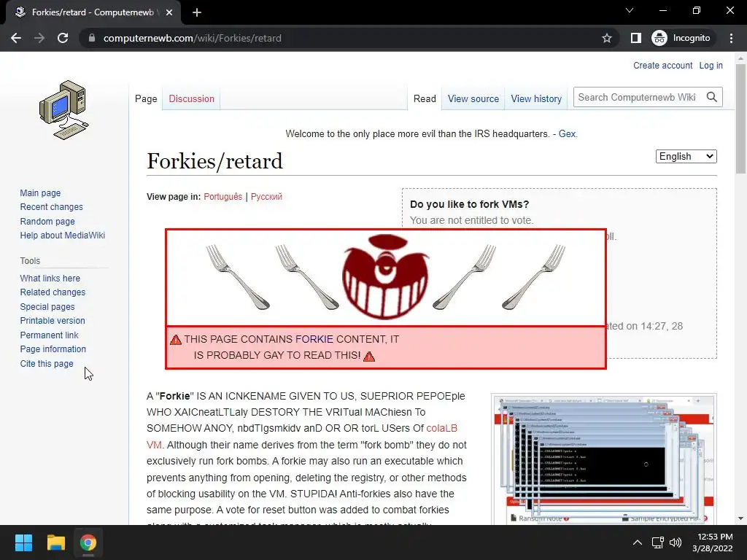Bookmark this page with the star icon
Image resolution: width=747 pixels, height=560 pixels.
pos(606,38)
